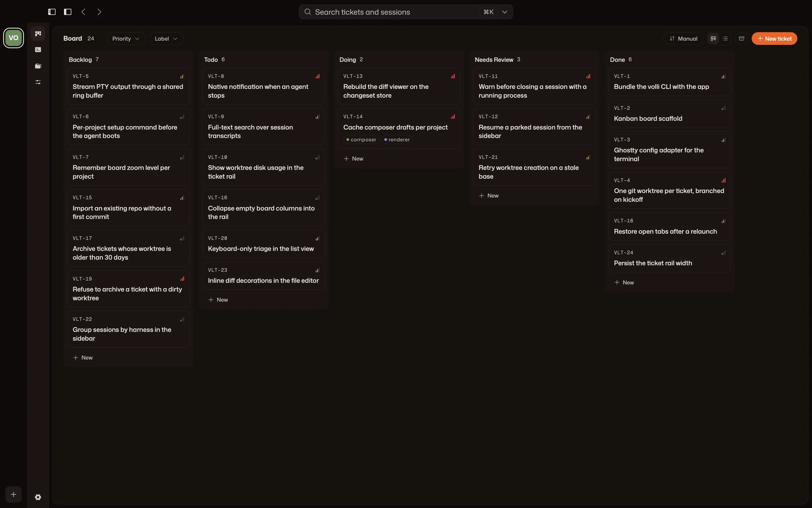Open the Done column header
This screenshot has width=812, height=508.
[617, 60]
